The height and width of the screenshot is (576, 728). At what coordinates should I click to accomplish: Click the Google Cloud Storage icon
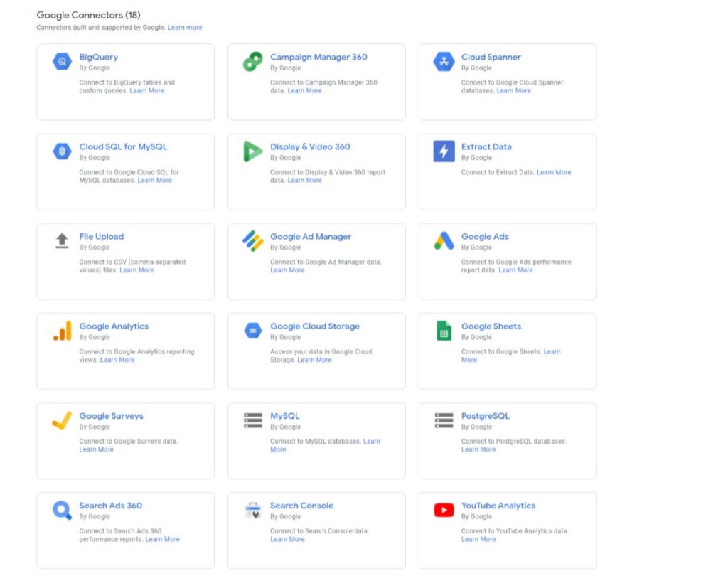[x=252, y=331]
